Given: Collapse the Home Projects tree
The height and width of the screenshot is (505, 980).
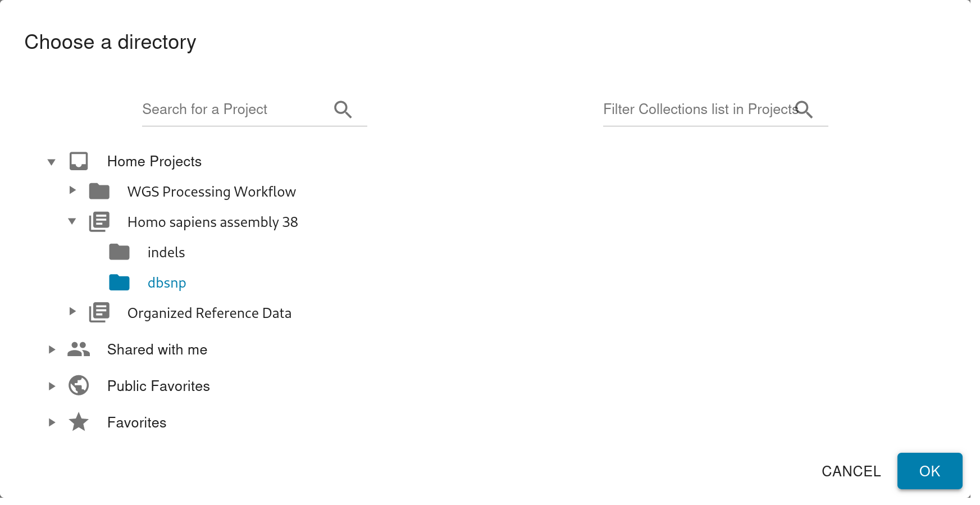Looking at the screenshot, I should tap(52, 162).
